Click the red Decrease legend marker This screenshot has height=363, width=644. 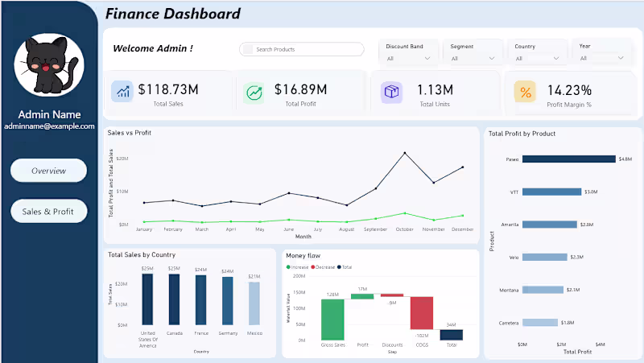[x=313, y=267]
